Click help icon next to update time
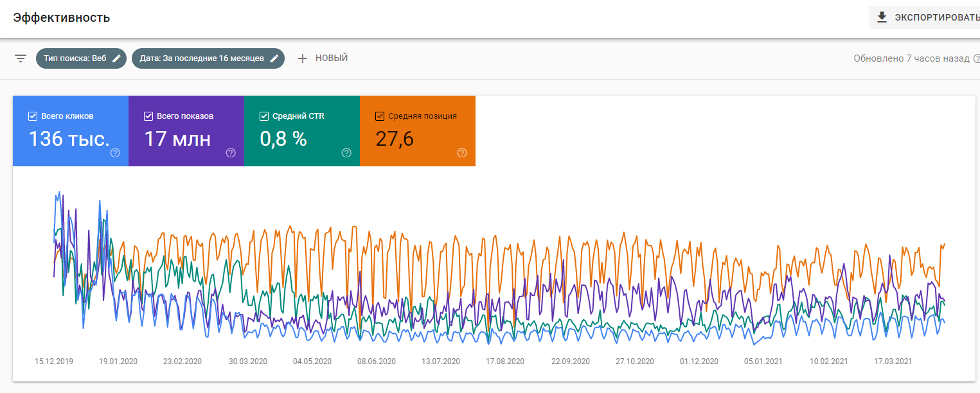This screenshot has height=393, width=980. tap(977, 58)
